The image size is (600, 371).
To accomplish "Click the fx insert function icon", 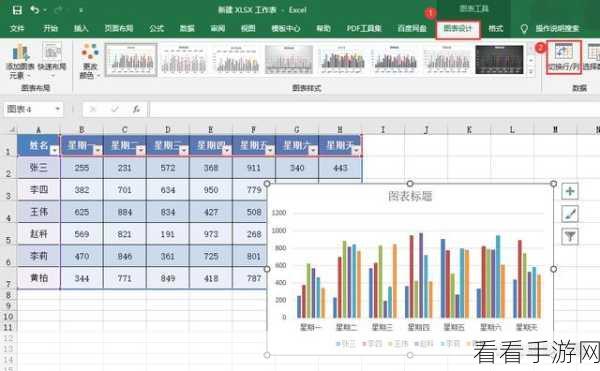I will click(137, 109).
